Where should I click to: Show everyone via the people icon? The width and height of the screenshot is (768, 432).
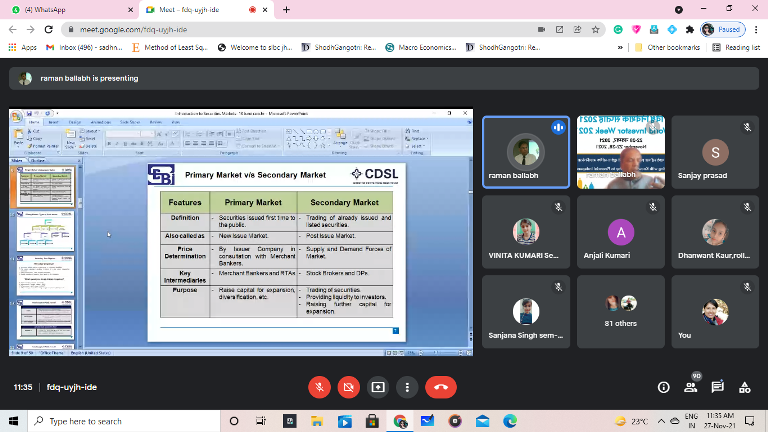point(691,387)
